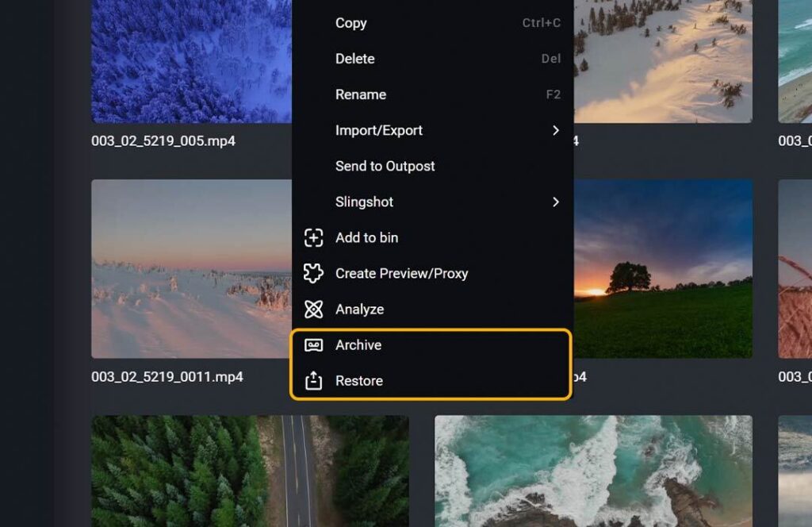The width and height of the screenshot is (812, 527).
Task: Open the sunset tree on hill thumbnail
Action: pos(662,270)
